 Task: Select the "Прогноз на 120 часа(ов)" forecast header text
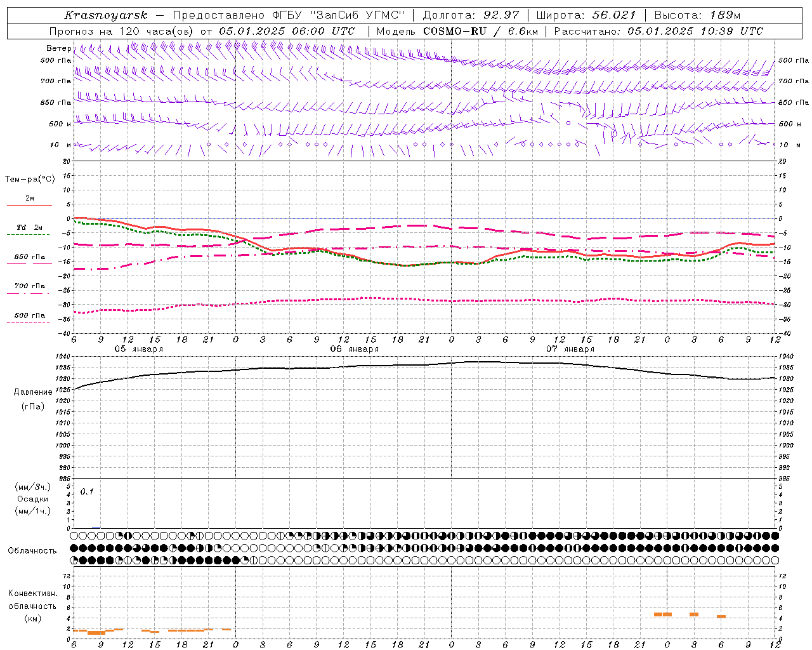(122, 31)
